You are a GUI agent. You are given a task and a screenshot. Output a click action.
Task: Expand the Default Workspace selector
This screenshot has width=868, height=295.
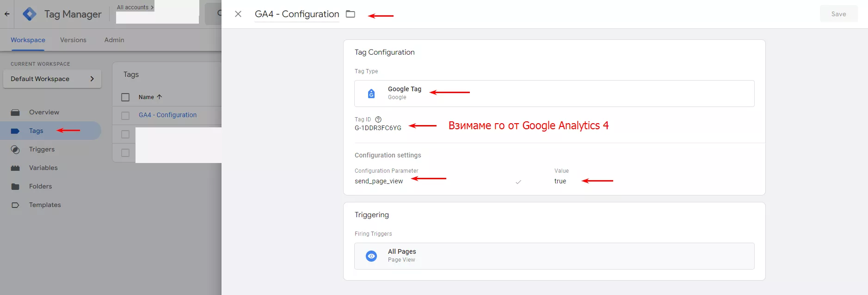tap(52, 79)
